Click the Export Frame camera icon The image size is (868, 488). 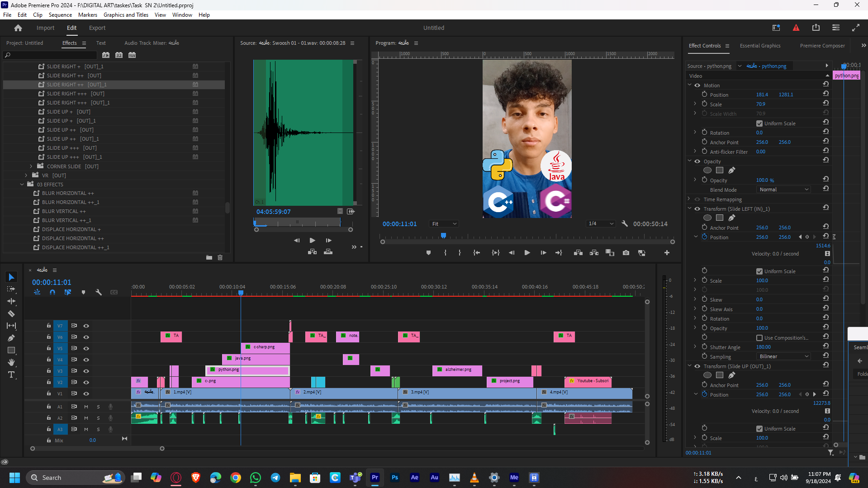coord(626,253)
